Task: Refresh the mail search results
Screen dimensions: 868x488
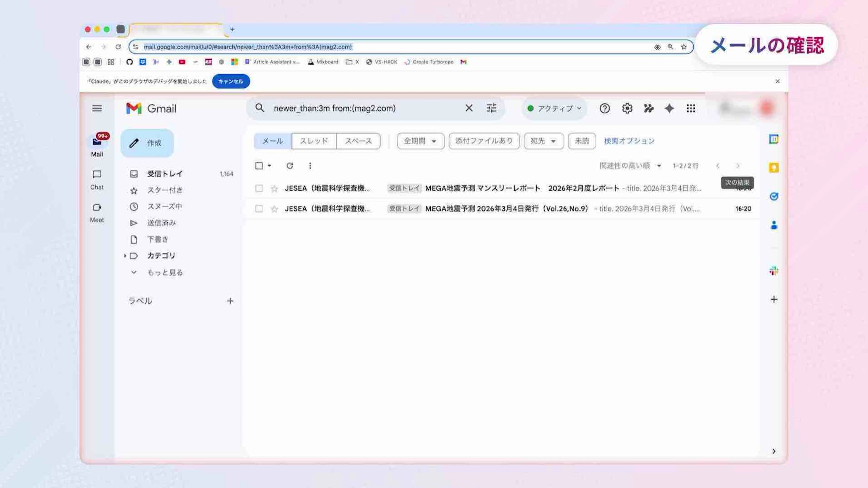Action: pyautogui.click(x=289, y=165)
